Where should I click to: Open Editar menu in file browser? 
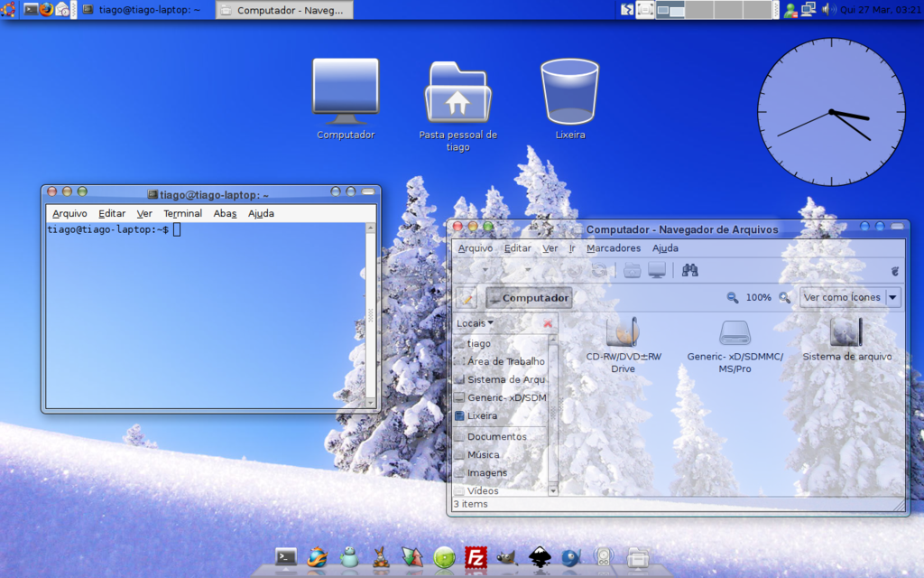click(x=517, y=248)
